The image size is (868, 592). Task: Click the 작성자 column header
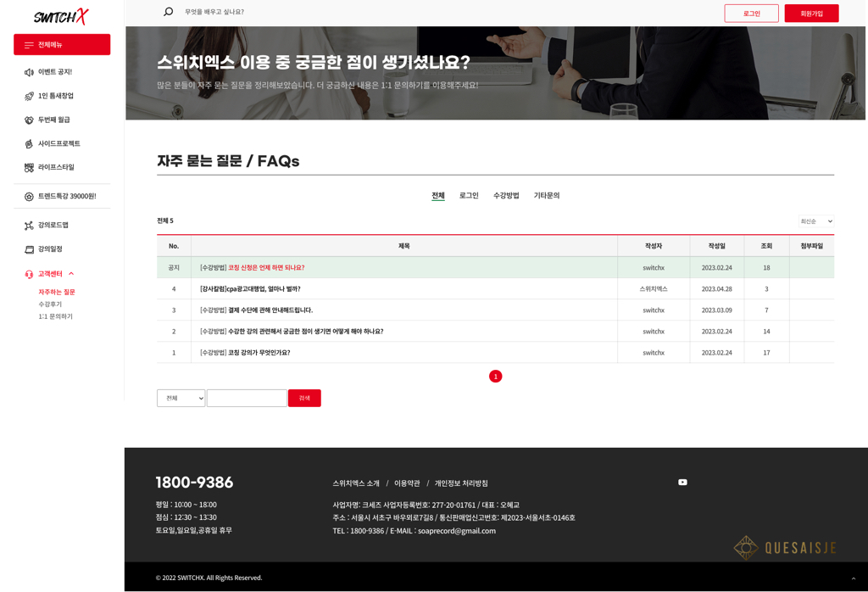[654, 246]
